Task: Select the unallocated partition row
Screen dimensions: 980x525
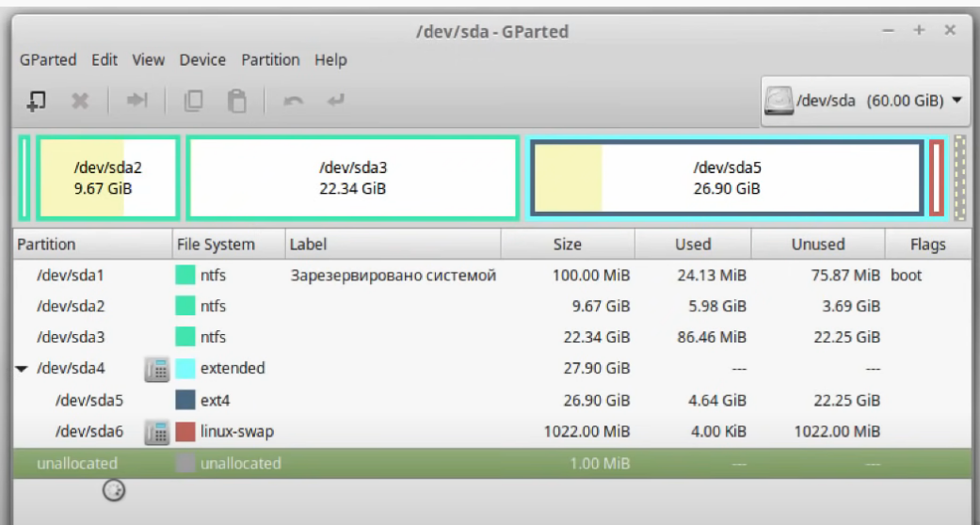Action: pos(491,463)
